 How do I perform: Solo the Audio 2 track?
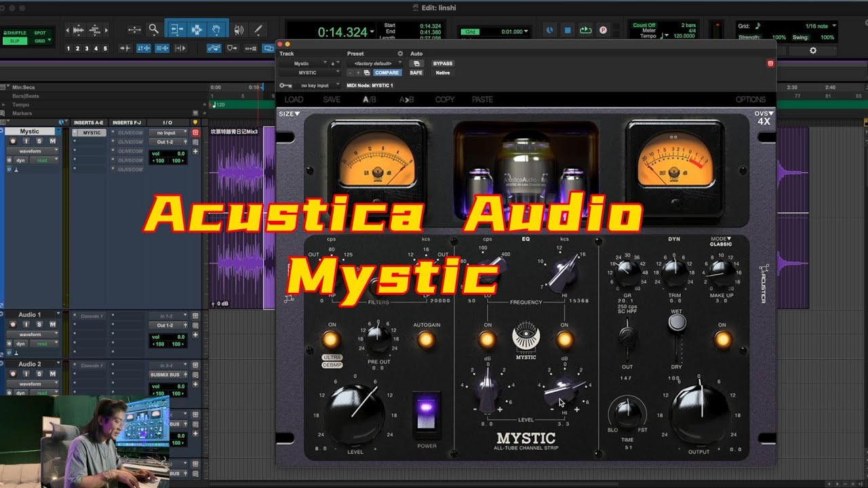(39, 374)
